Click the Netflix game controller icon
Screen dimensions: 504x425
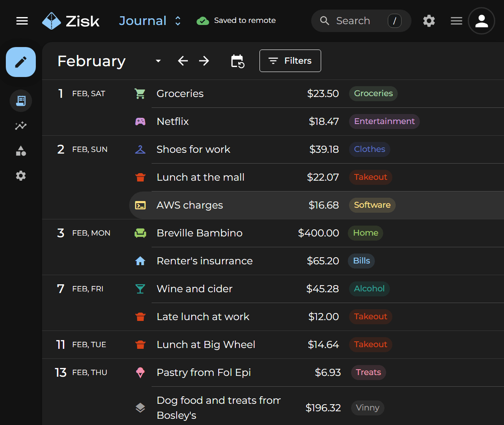(140, 122)
